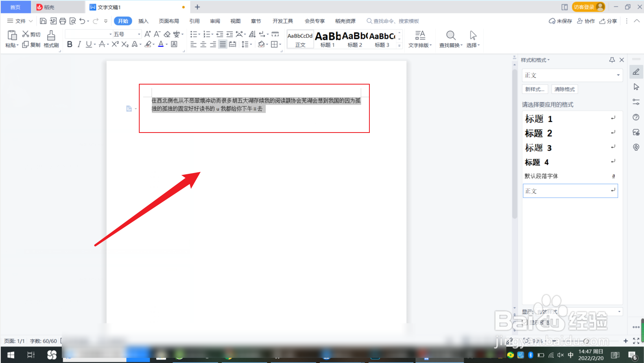Toggle Bold formatting
Viewport: 644px width, 363px height.
[70, 44]
